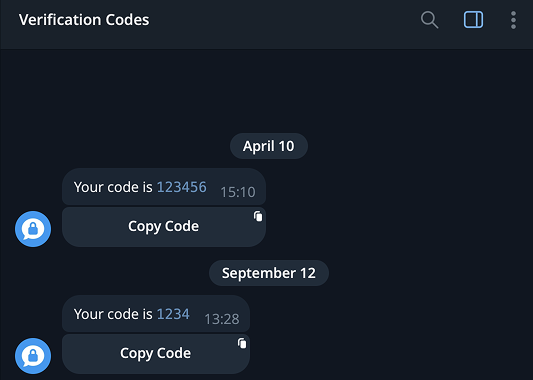
Task: Select the April 10 date badge
Action: (x=269, y=146)
